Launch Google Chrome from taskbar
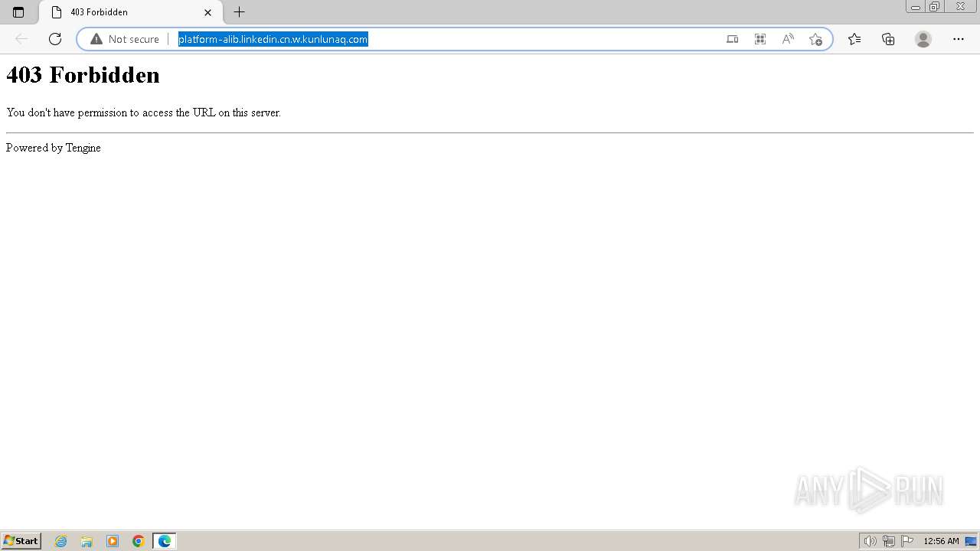Screen dimensions: 980x551 point(139,541)
